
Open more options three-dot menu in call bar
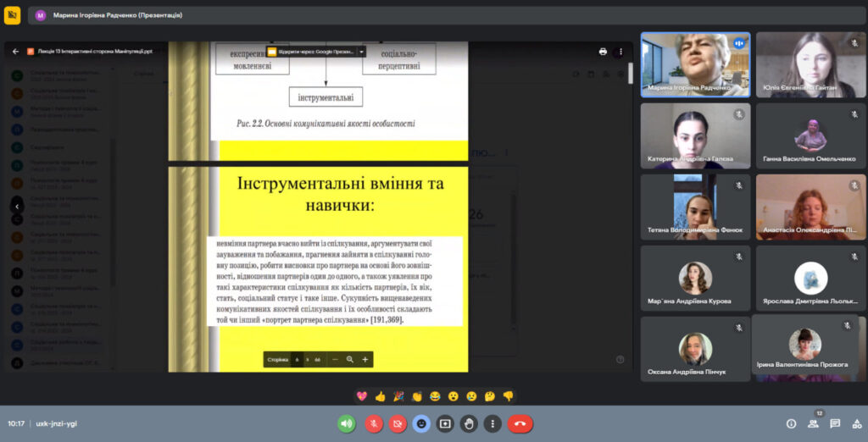point(492,423)
